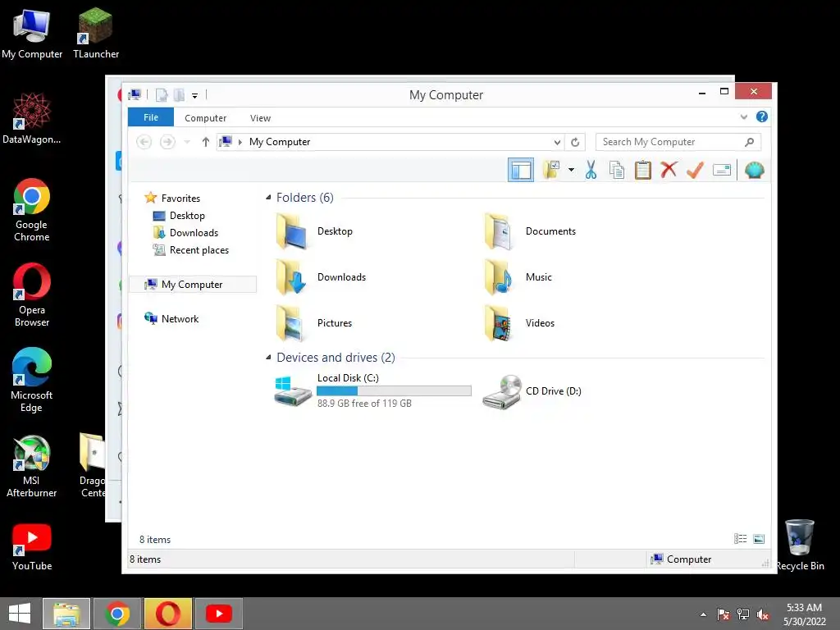The width and height of the screenshot is (840, 630).
Task: Click the red X Delete icon
Action: pos(669,170)
